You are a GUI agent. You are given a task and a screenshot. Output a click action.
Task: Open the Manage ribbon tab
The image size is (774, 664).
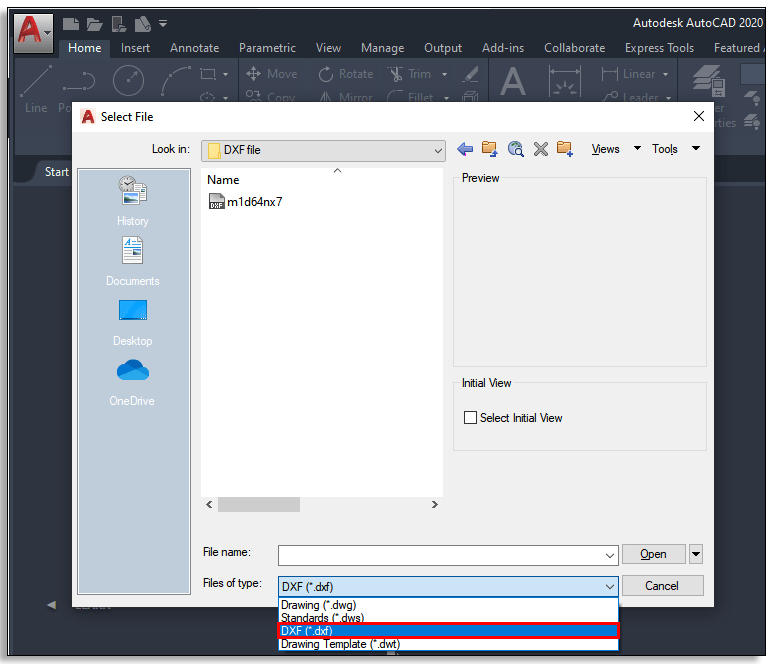pyautogui.click(x=383, y=48)
